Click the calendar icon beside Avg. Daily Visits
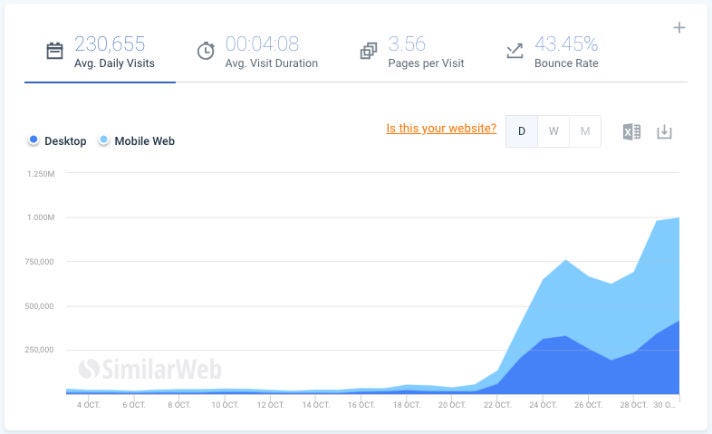The image size is (712, 434). [x=55, y=51]
